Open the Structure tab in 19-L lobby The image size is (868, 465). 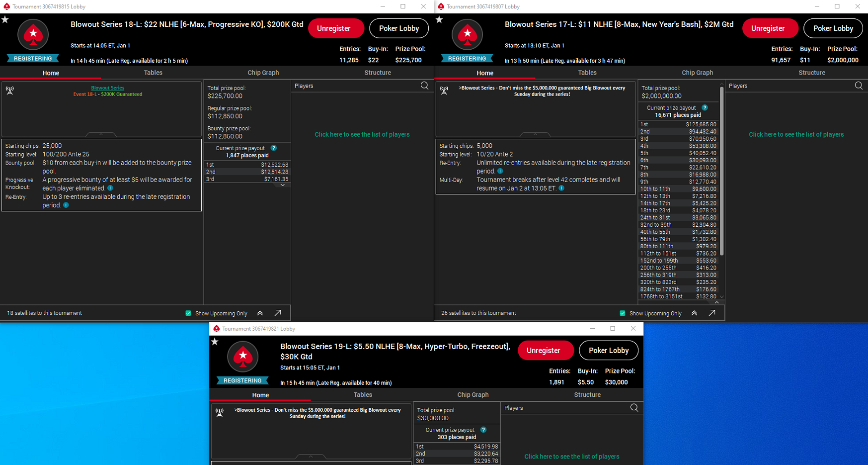click(x=587, y=395)
